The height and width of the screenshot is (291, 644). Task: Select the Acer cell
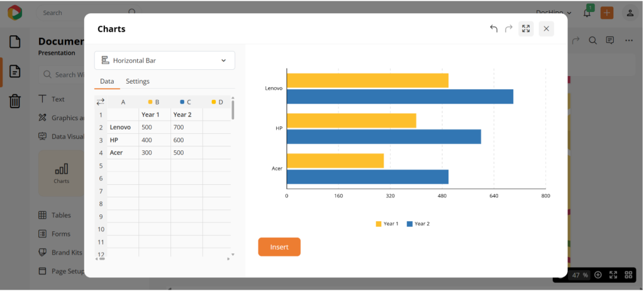pyautogui.click(x=123, y=153)
